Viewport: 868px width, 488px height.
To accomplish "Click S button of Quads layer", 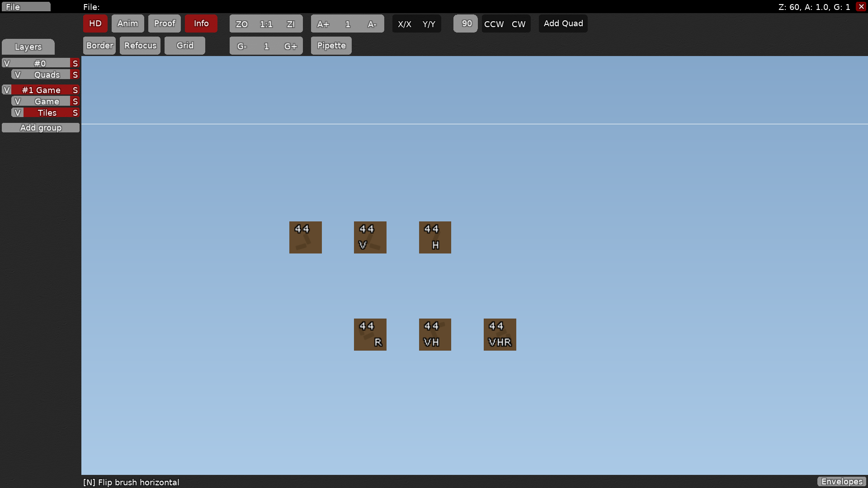I will click(x=75, y=75).
